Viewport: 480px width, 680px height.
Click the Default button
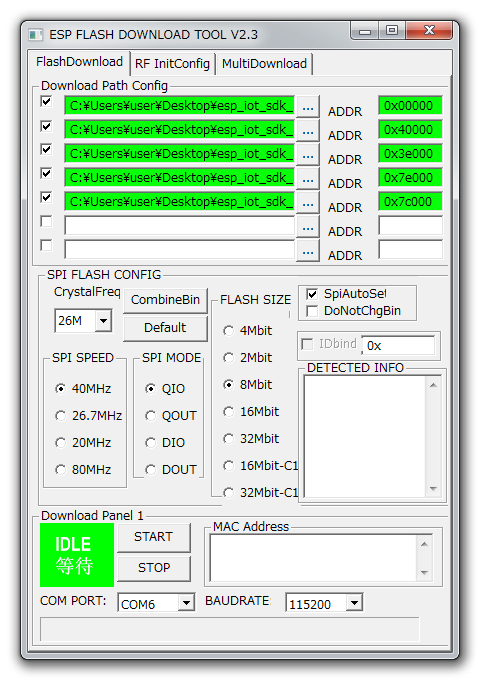165,328
